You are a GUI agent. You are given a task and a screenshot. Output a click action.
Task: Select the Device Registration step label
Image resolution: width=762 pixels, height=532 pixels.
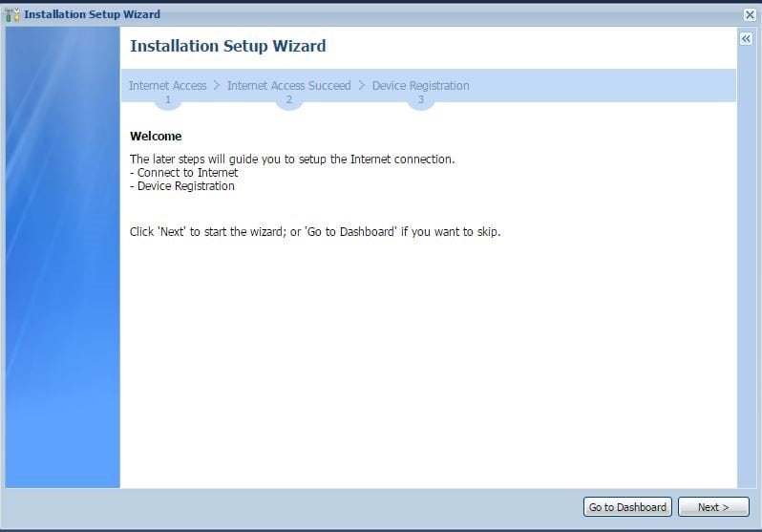(421, 86)
